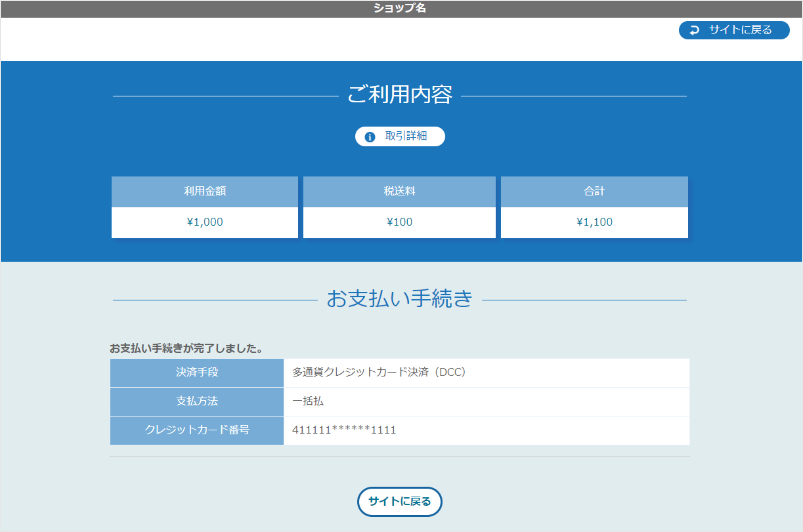The height and width of the screenshot is (532, 803).
Task: Click the masked card number 411111******1111
Action: click(x=344, y=430)
